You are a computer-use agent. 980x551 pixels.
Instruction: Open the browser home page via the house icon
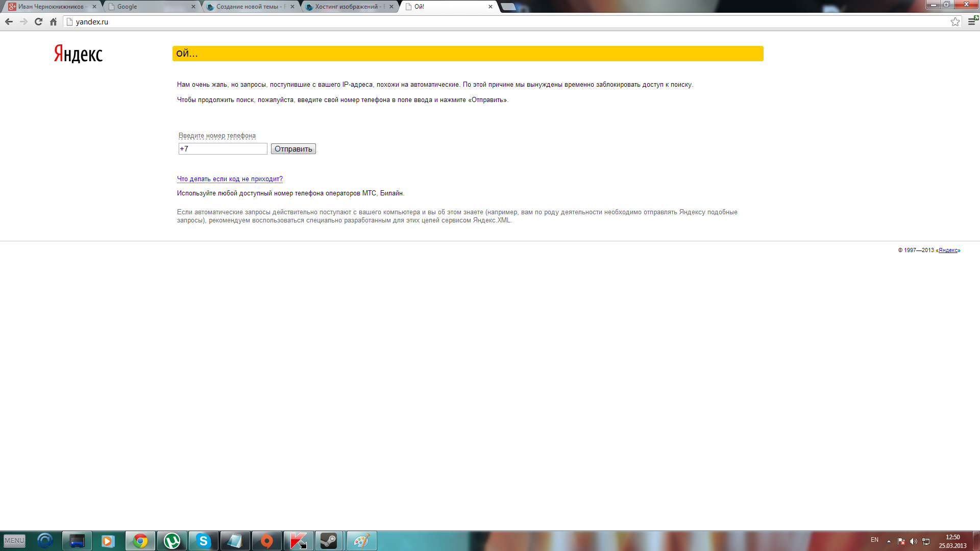coord(53,21)
